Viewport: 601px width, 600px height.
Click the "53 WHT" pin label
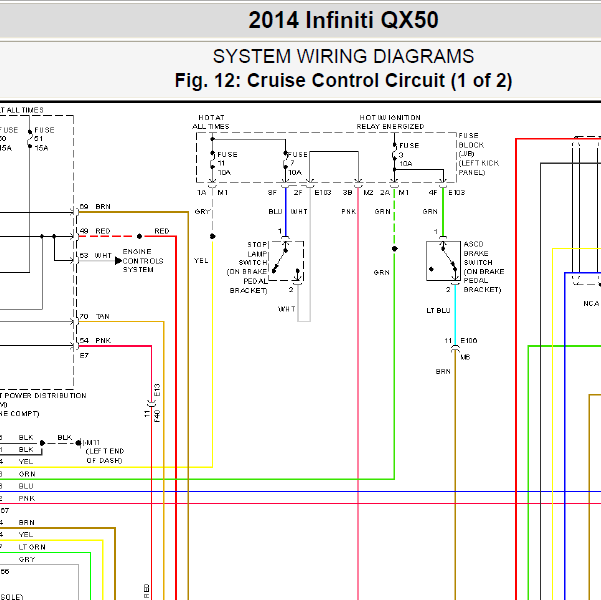tap(95, 256)
